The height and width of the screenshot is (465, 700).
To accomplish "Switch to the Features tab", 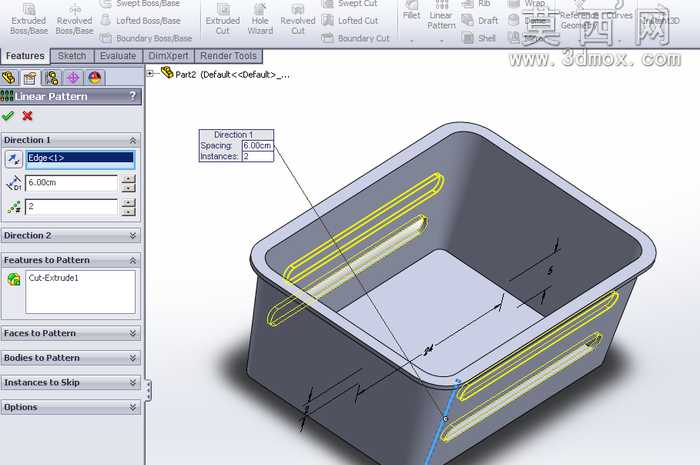I will click(25, 56).
